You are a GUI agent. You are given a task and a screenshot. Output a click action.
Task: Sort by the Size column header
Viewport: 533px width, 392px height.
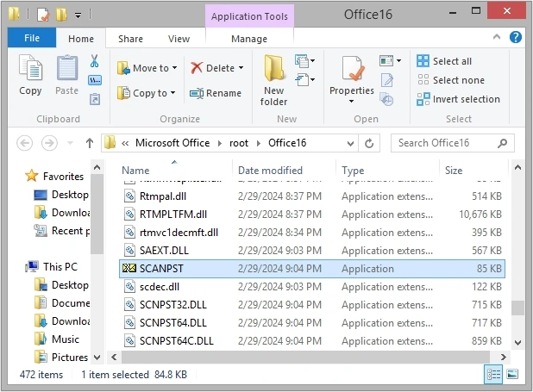coord(473,170)
